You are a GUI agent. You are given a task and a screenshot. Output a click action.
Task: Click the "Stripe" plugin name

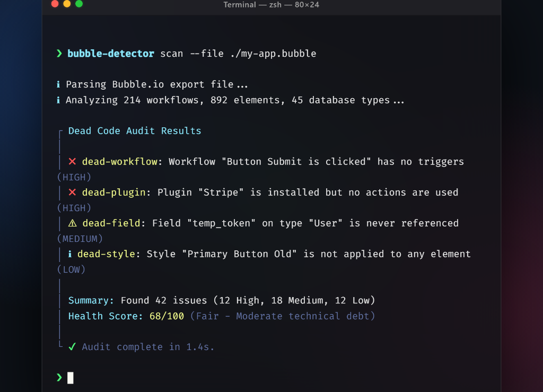(221, 193)
